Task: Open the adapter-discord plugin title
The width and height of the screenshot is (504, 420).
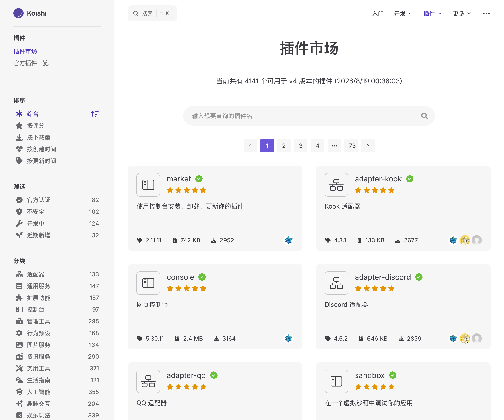Action: pyautogui.click(x=383, y=277)
